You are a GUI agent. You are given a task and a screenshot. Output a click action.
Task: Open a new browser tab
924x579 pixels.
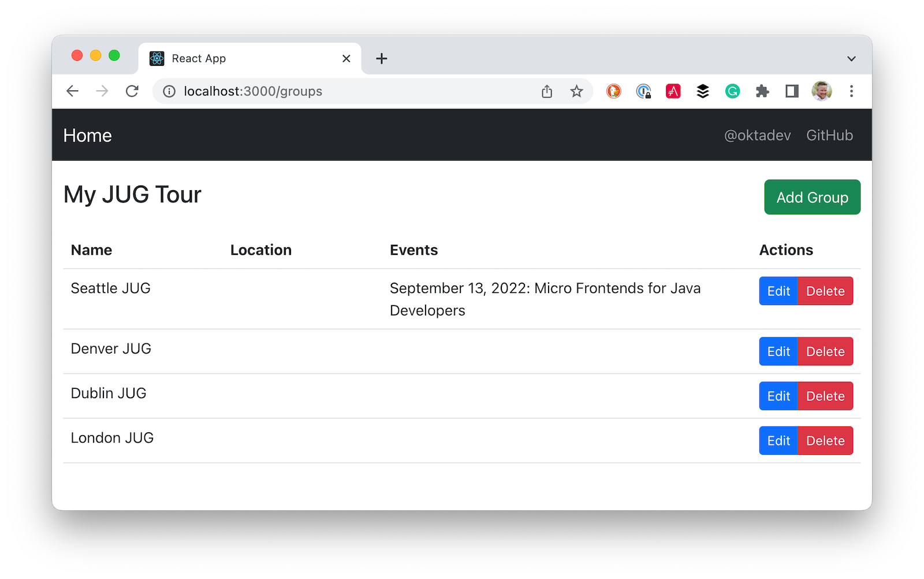382,58
